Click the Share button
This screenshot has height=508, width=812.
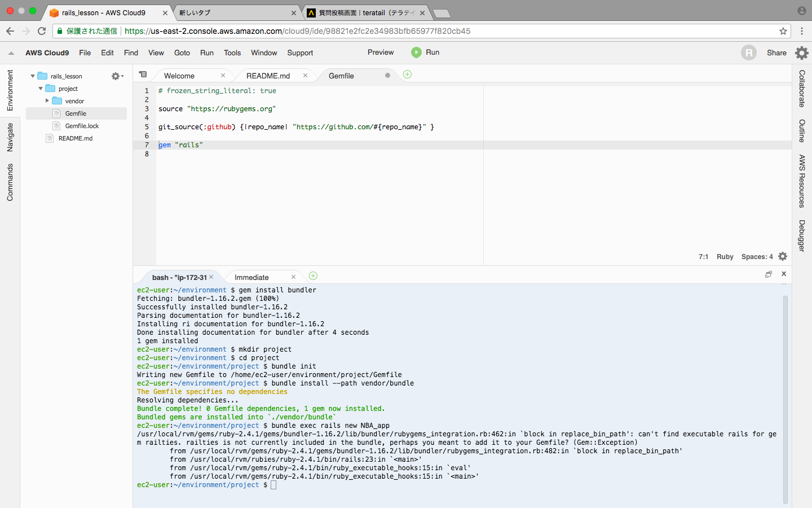pyautogui.click(x=776, y=52)
